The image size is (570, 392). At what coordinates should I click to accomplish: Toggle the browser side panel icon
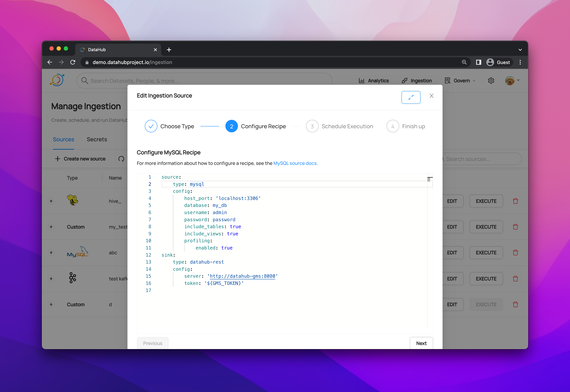coord(478,62)
